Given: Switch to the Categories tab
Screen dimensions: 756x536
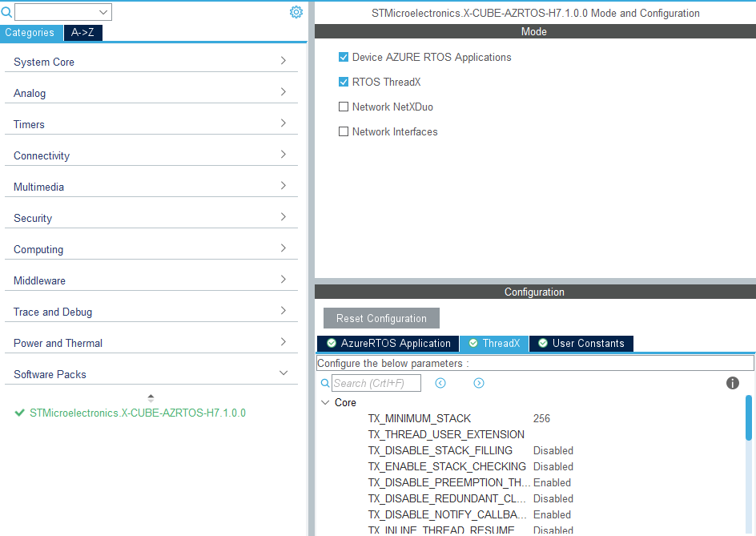Looking at the screenshot, I should [x=31, y=33].
